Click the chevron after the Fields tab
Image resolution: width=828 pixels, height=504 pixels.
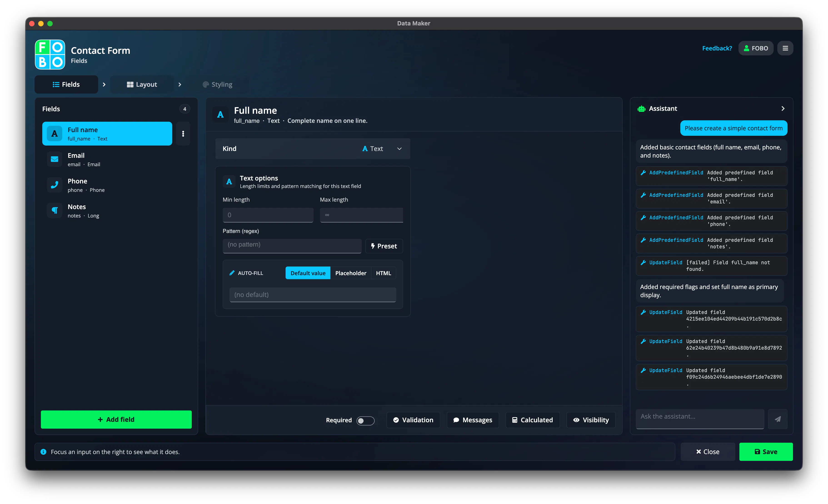(104, 85)
